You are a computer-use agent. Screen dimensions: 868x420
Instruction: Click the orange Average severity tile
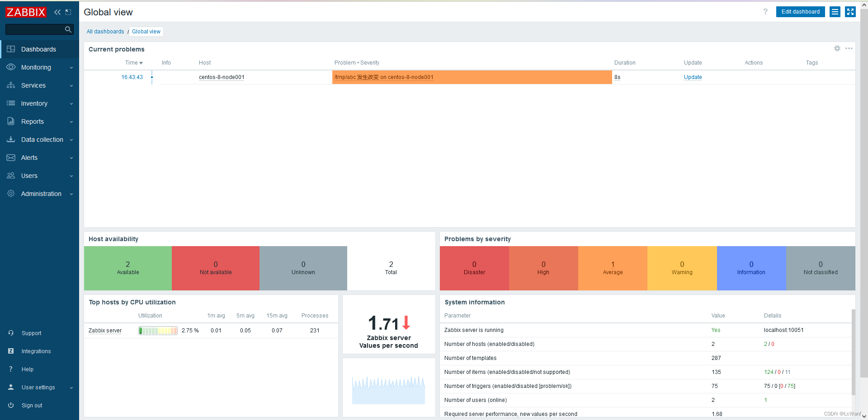[x=613, y=268]
